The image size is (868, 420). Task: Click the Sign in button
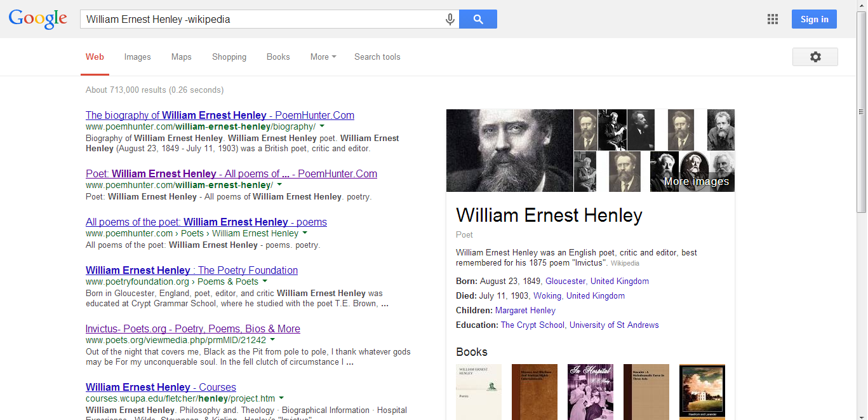813,20
